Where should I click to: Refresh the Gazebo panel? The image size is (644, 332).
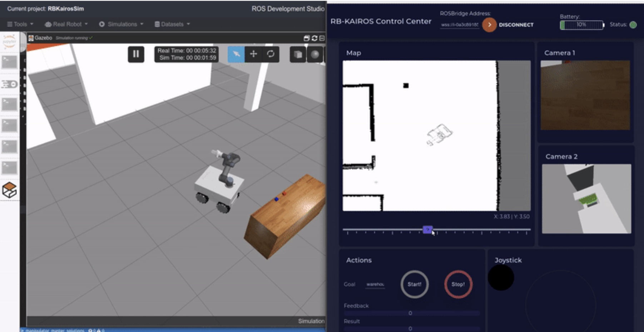coord(314,38)
